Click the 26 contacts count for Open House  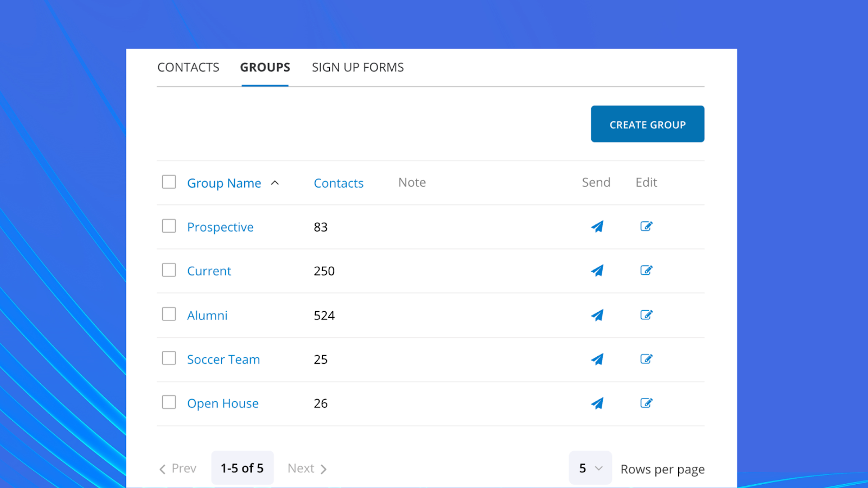[x=321, y=403]
